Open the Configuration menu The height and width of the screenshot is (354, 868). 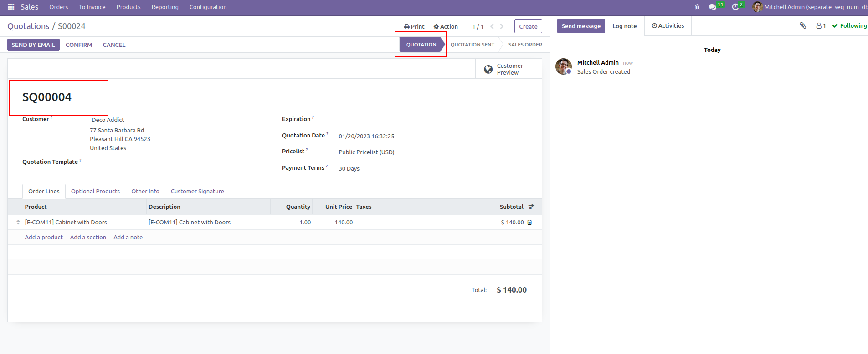click(208, 7)
